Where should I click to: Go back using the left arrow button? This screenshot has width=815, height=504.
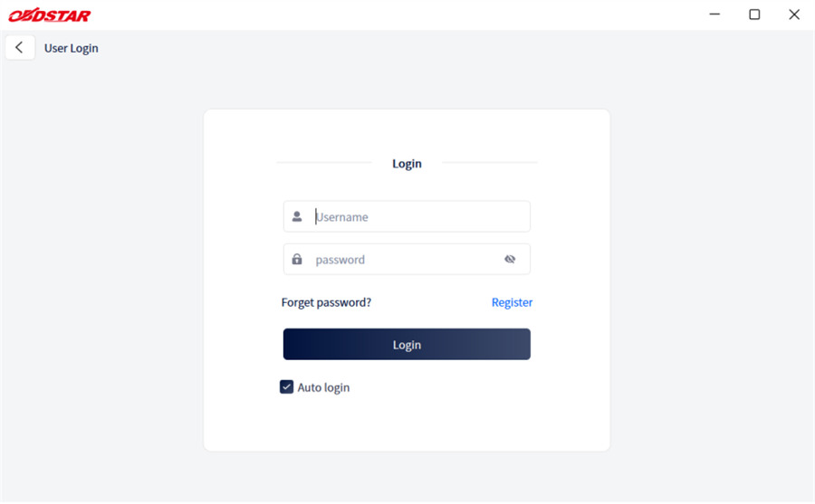point(20,48)
